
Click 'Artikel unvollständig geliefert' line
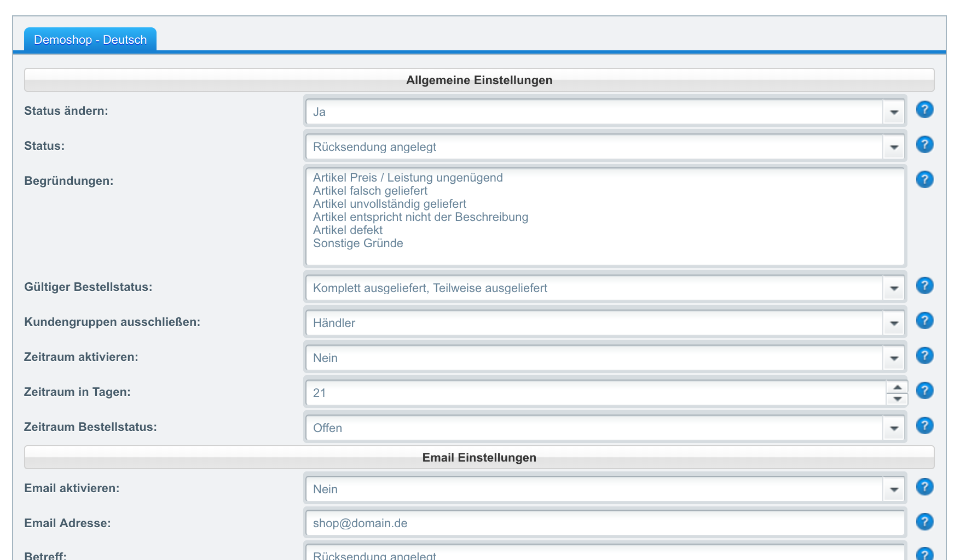pyautogui.click(x=390, y=204)
